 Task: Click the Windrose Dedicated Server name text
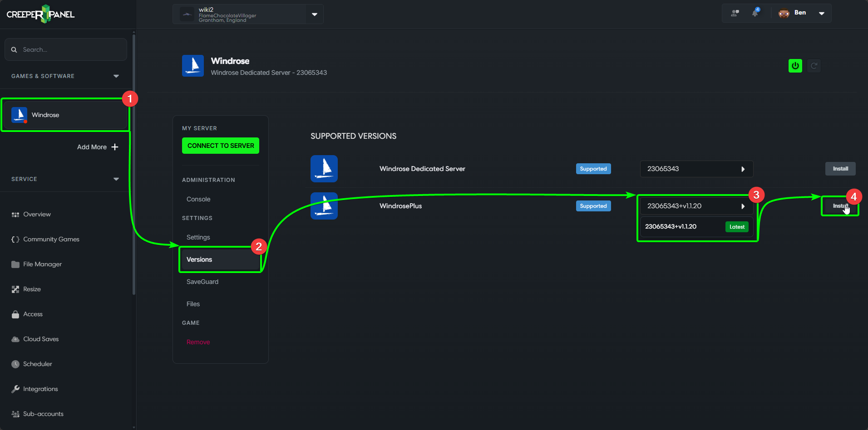tap(423, 169)
